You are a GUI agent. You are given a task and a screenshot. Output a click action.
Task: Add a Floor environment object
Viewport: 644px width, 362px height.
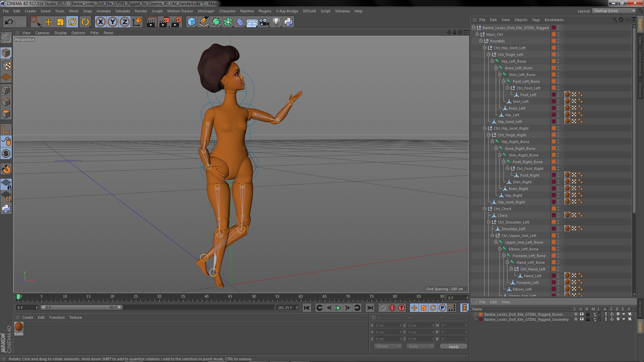[x=252, y=22]
